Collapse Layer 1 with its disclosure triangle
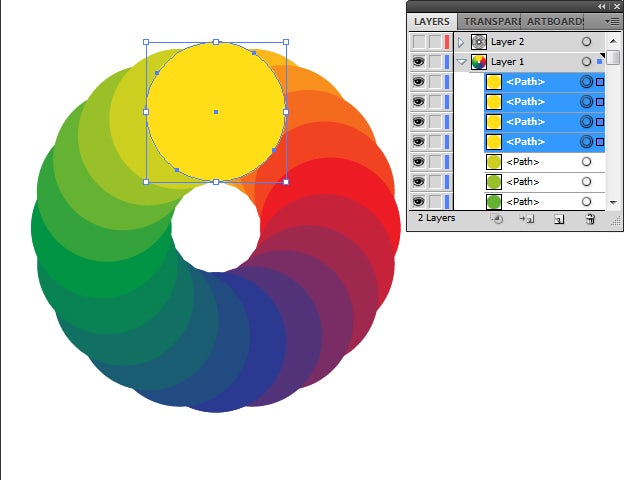Viewport: 624px width, 480px height. click(461, 62)
